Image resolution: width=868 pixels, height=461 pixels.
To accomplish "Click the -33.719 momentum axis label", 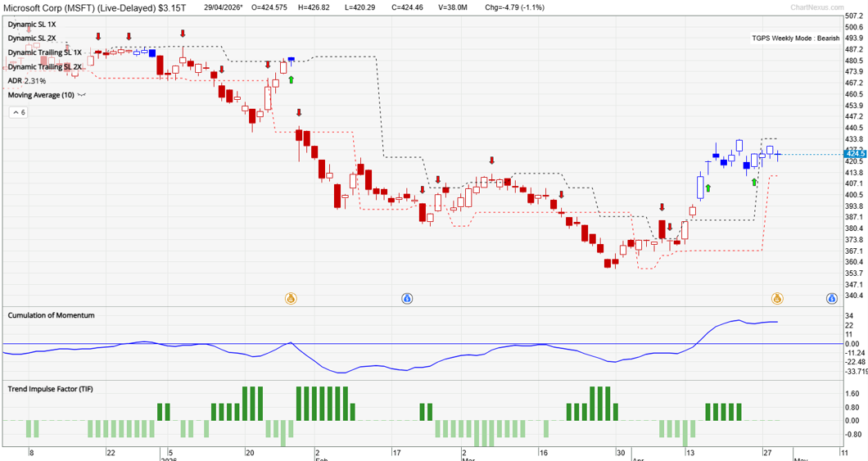I will coord(856,372).
